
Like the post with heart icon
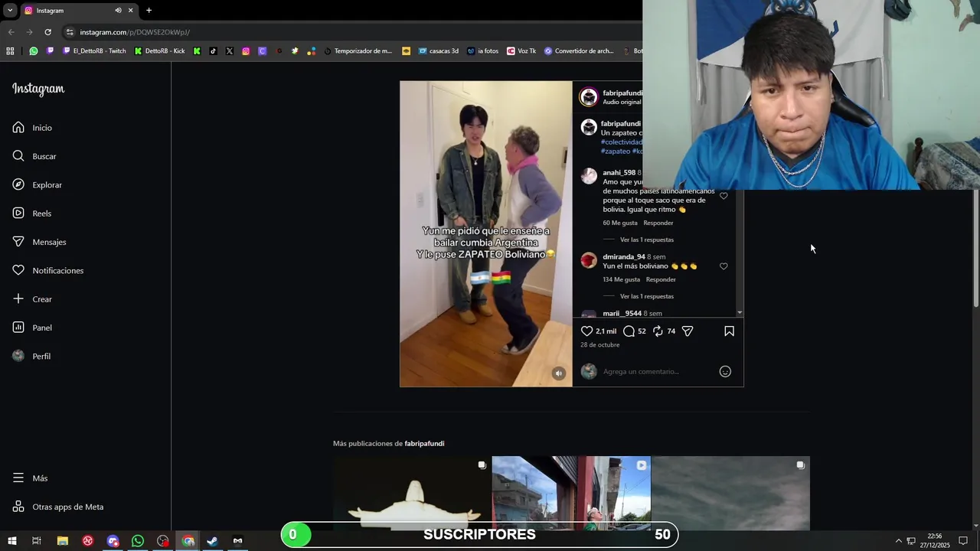586,331
